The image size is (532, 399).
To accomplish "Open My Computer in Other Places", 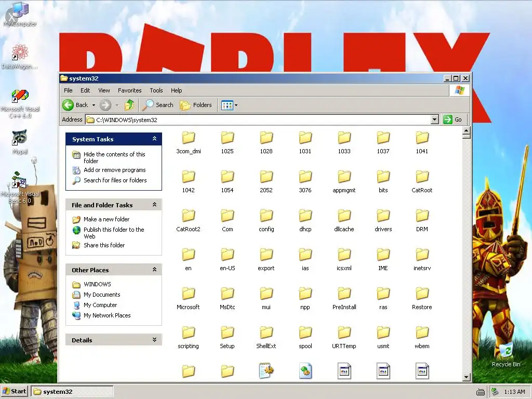I will click(100, 305).
